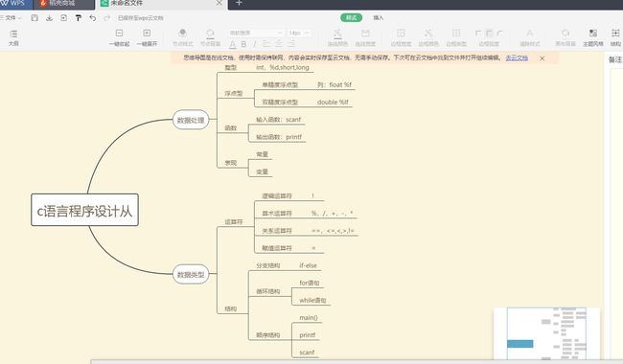Add a new tab with plus button
Image resolution: width=623 pixels, height=364 pixels.
pyautogui.click(x=239, y=3)
